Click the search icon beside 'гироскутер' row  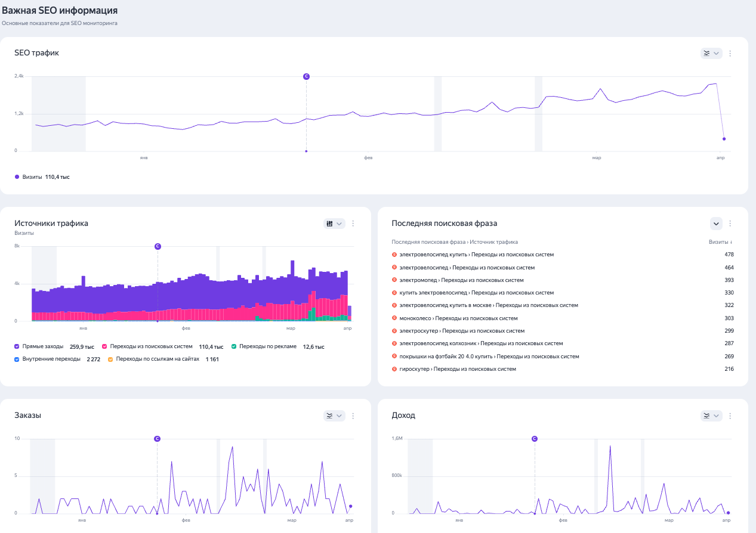tap(394, 369)
